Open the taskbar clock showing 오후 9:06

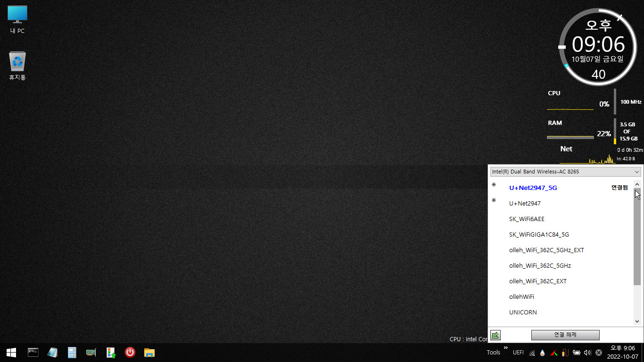coord(622,353)
